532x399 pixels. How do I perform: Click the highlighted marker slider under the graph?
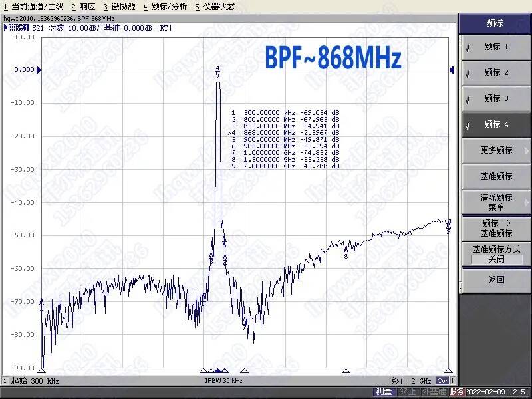(219, 371)
